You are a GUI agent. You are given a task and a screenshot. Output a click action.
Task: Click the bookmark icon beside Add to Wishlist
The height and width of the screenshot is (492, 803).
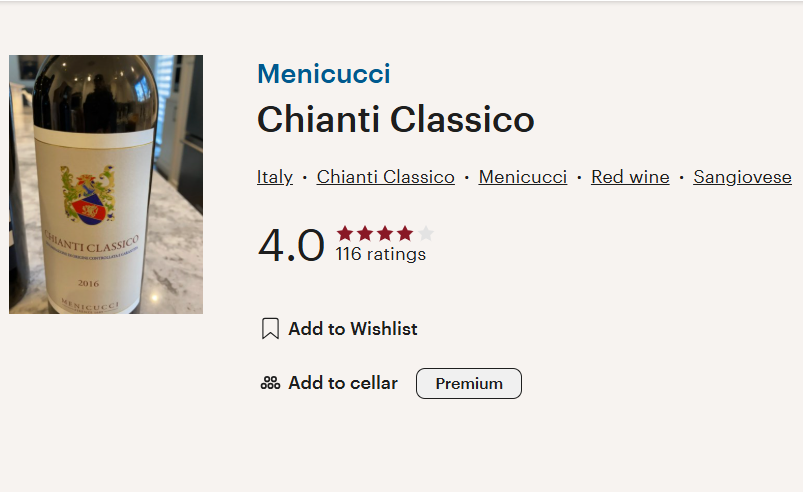270,329
